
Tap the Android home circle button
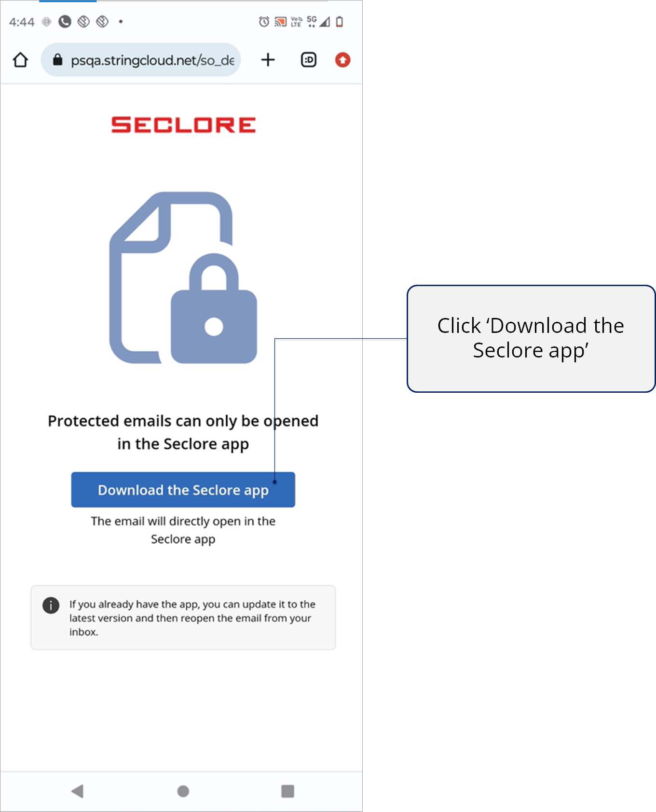click(183, 791)
